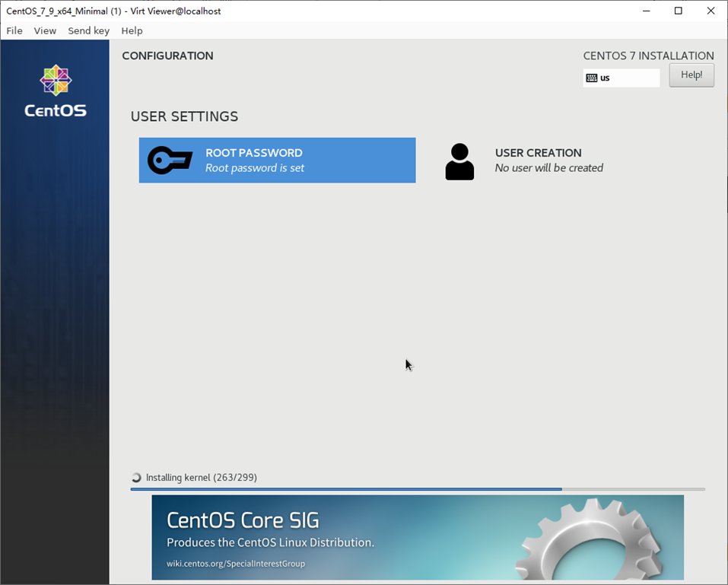This screenshot has width=728, height=585.
Task: Click the installation progress bar
Action: (418, 489)
